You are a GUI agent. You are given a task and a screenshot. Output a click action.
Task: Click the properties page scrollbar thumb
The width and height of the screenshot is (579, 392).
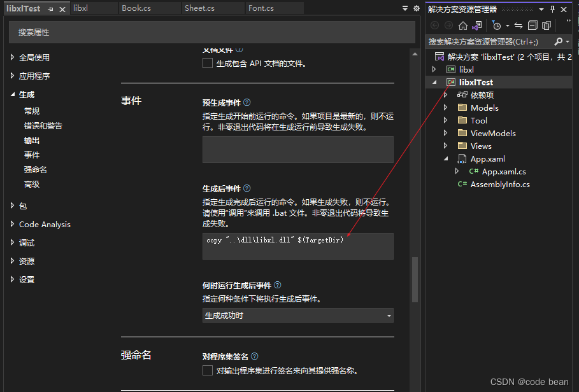(415, 279)
